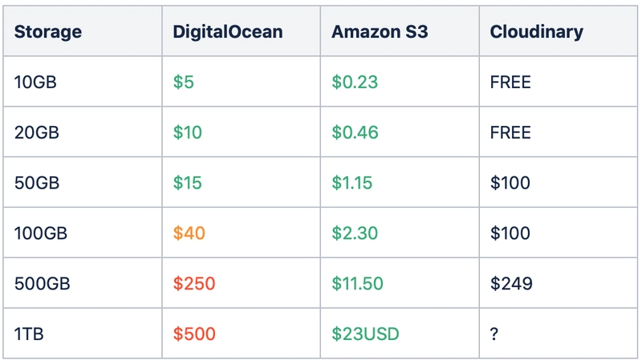Click the 50GB storage row label
The image size is (642, 364).
(x=36, y=183)
